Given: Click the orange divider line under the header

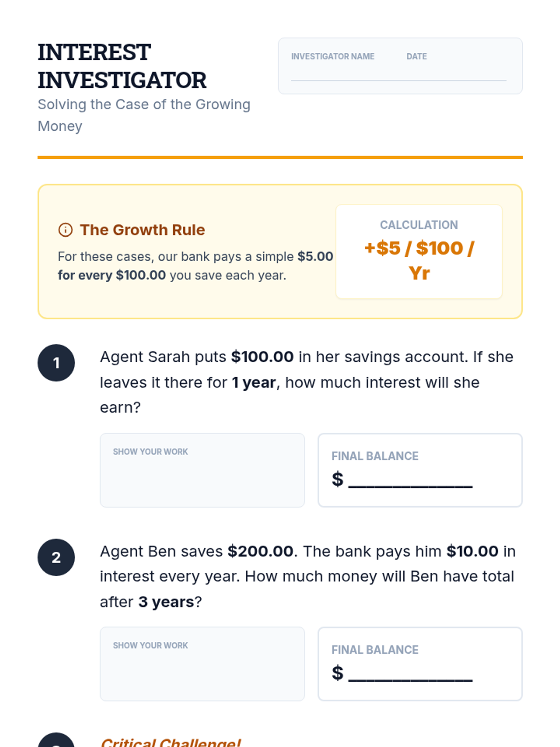Looking at the screenshot, I should [280, 157].
